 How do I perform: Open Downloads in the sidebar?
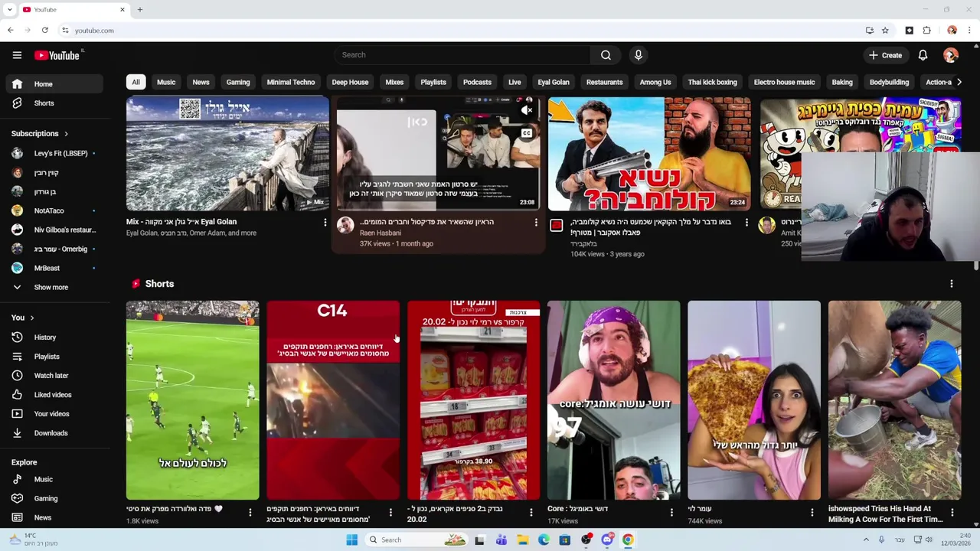(x=54, y=433)
